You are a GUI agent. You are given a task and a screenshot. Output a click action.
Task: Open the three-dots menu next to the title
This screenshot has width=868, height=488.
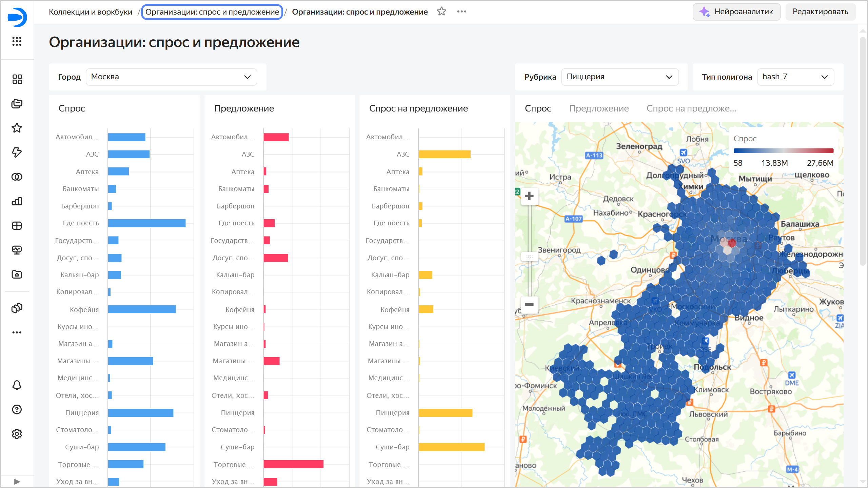click(461, 12)
